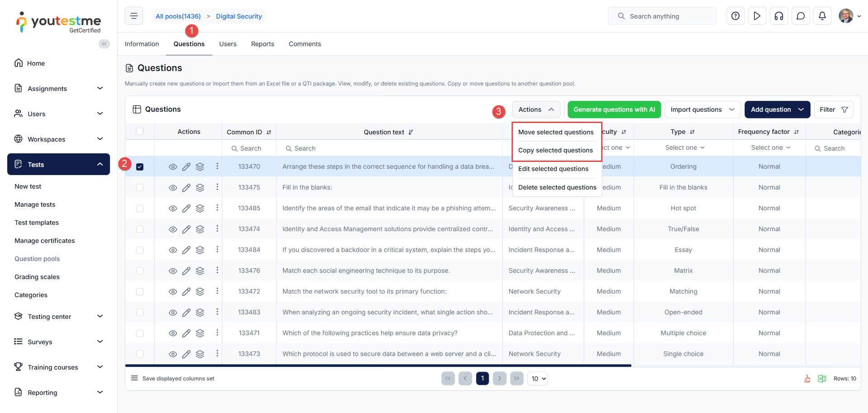Uncheck the checkbox for question 133470
This screenshot has height=413, width=868.
140,167
